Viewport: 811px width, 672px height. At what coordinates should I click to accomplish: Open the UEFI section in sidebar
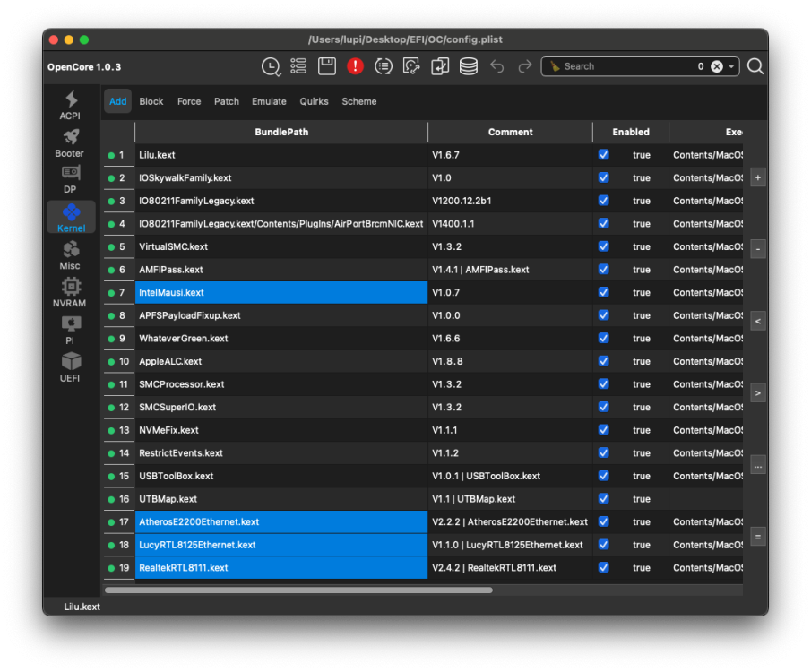[70, 368]
